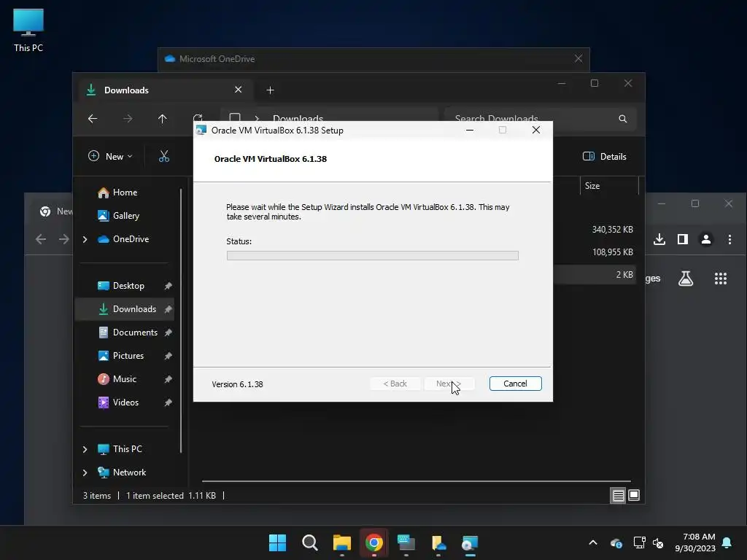Click the Cut scissors icon in File Explorer
The image size is (747, 560).
tap(164, 156)
